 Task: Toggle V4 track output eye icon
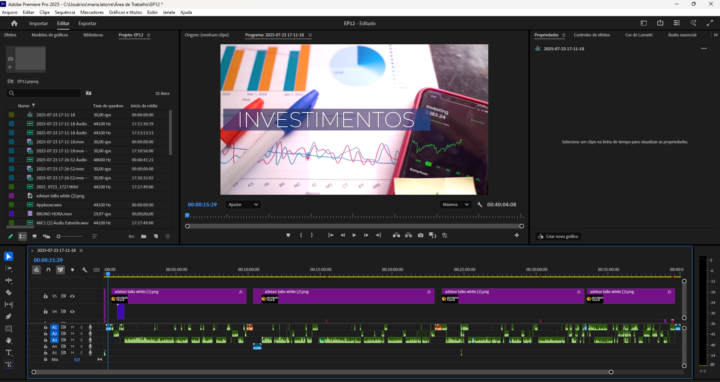(72, 311)
